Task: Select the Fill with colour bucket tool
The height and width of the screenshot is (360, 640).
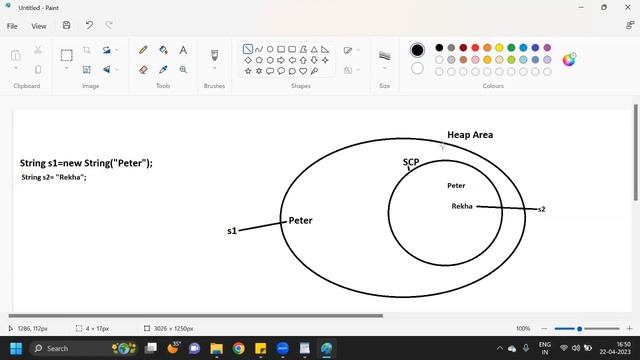Action: (x=163, y=50)
